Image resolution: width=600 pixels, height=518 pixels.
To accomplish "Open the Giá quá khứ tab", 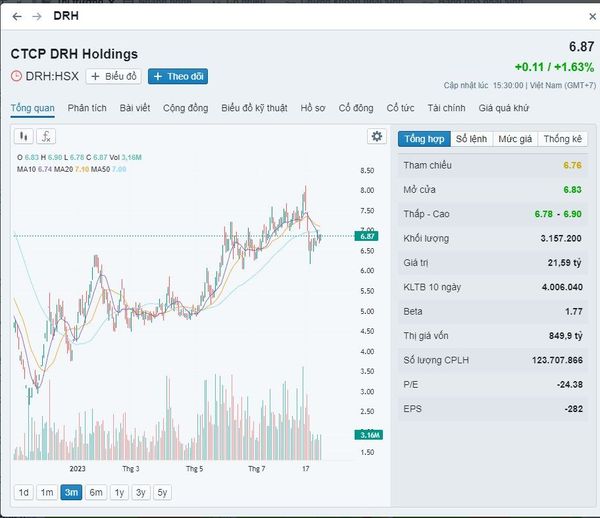I will tap(504, 108).
